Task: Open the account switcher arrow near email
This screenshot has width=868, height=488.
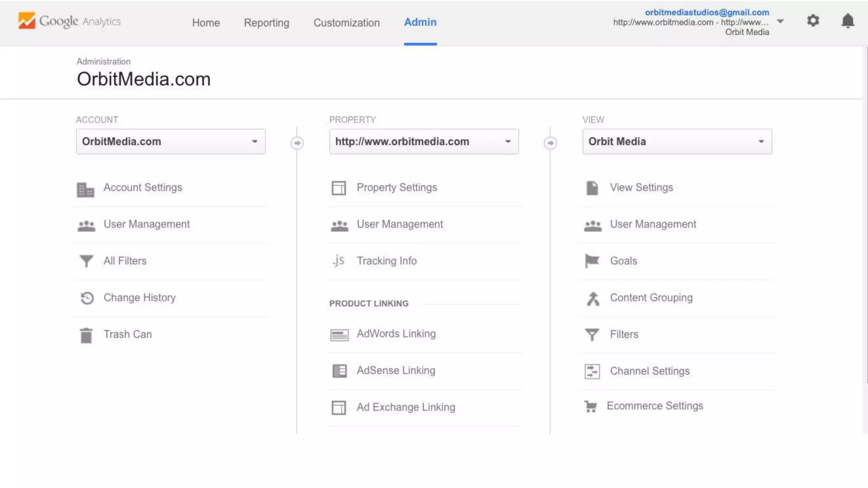Action: tap(780, 21)
